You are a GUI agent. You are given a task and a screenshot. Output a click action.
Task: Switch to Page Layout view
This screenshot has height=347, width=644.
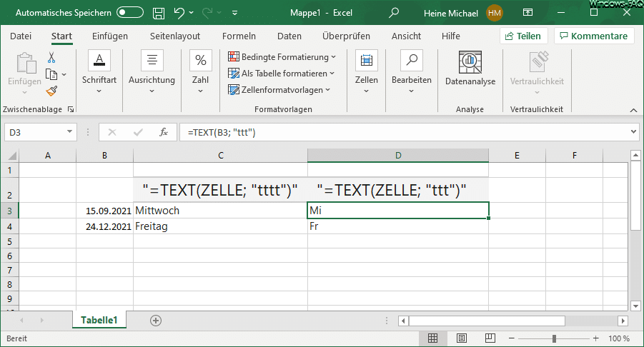(x=462, y=338)
